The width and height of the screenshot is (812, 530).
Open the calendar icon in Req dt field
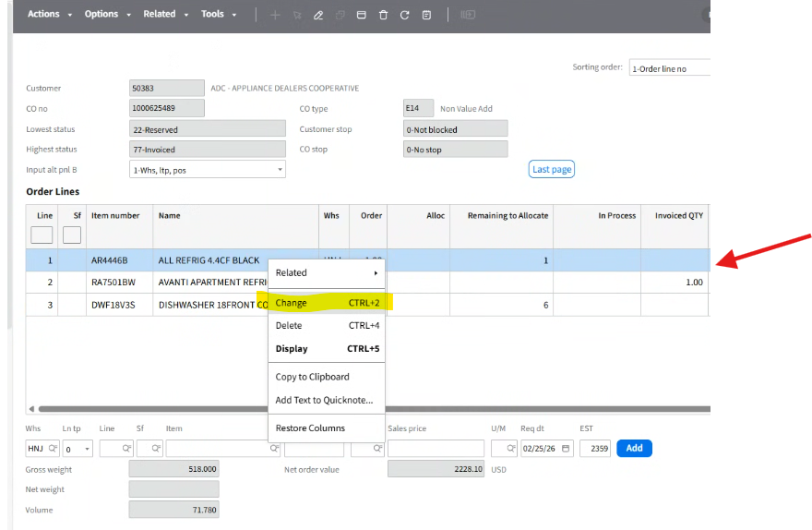(566, 448)
